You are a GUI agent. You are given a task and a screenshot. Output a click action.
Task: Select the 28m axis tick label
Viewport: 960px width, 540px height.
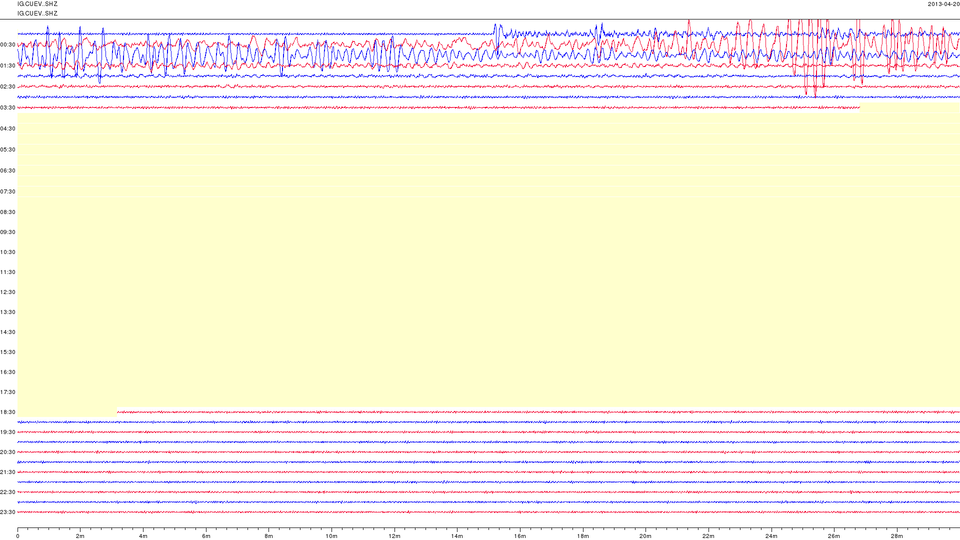[x=896, y=536]
